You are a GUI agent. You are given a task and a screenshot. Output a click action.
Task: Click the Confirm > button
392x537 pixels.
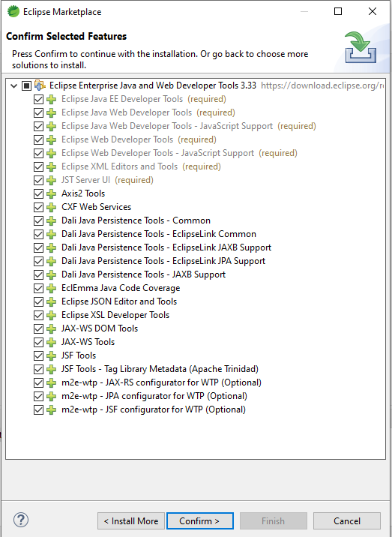coord(200,521)
